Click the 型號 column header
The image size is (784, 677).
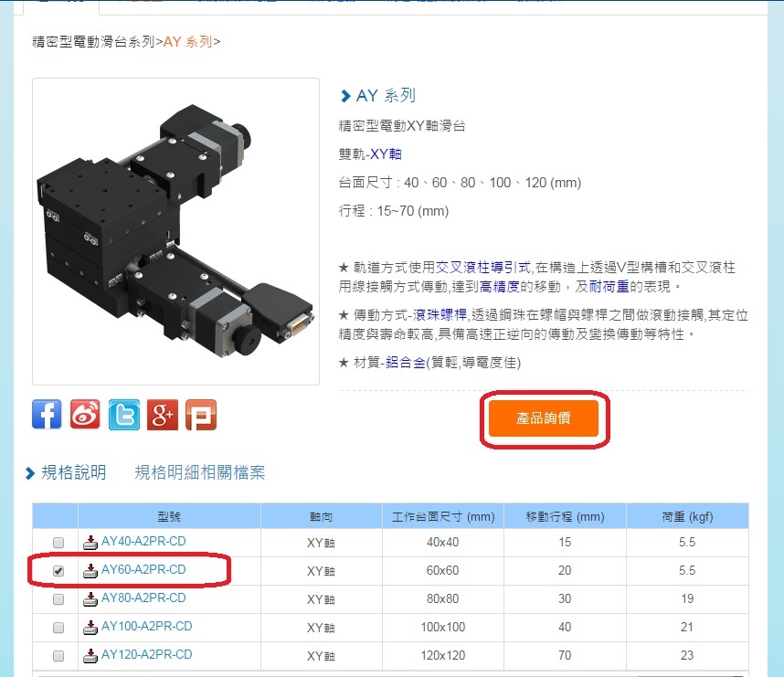(x=169, y=516)
